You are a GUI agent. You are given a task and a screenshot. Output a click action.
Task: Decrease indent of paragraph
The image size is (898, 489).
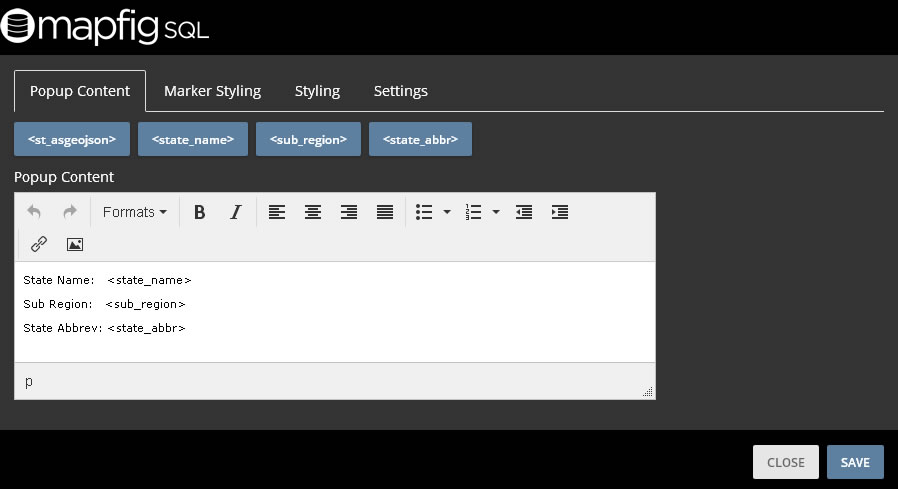[524, 212]
